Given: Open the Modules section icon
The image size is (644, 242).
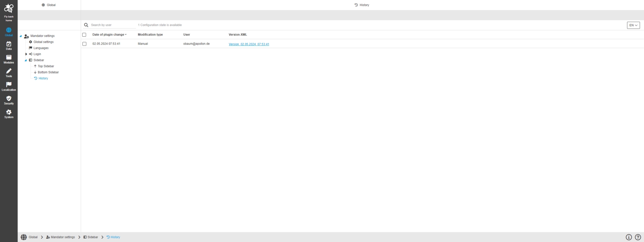Looking at the screenshot, I should coord(9,57).
